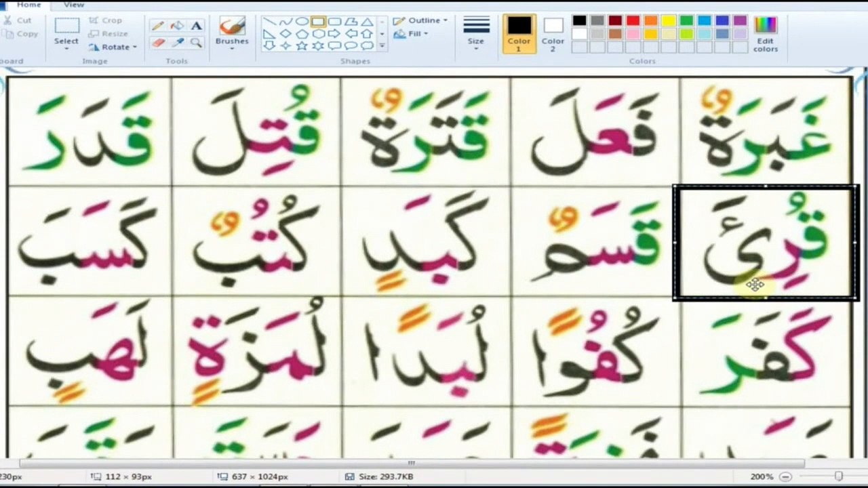Choose the Rectangle shape

point(318,22)
